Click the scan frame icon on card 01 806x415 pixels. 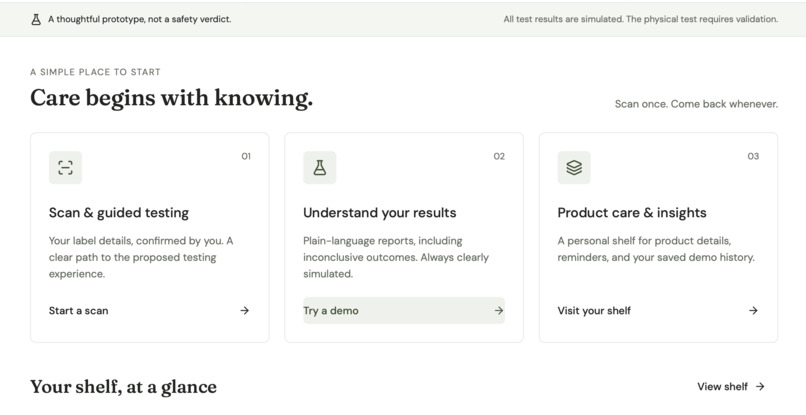click(x=65, y=168)
